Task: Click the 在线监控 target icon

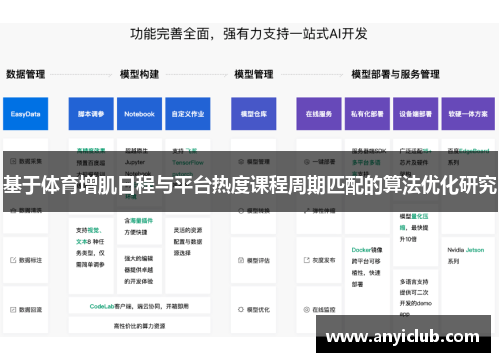Action: point(307,310)
